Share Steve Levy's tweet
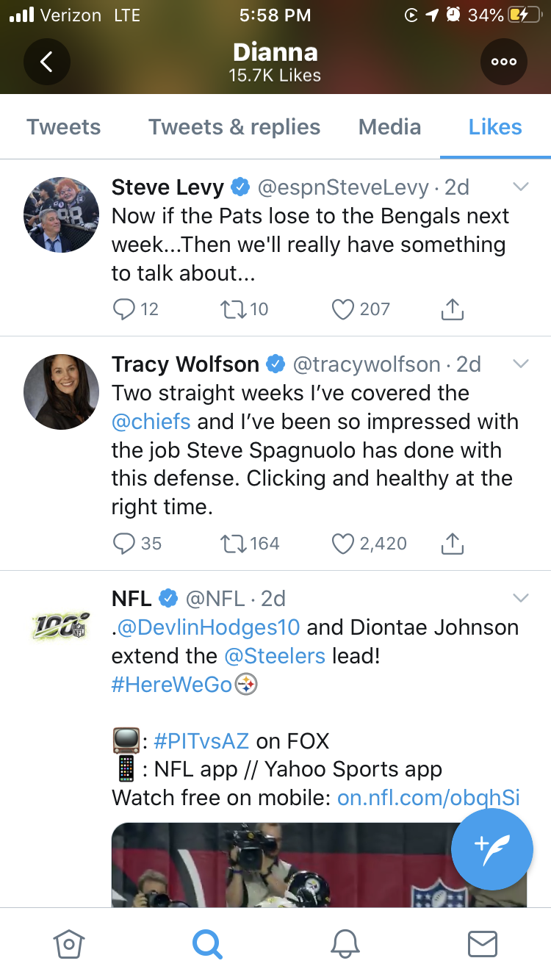Image resolution: width=551 pixels, height=980 pixels. pos(453,309)
